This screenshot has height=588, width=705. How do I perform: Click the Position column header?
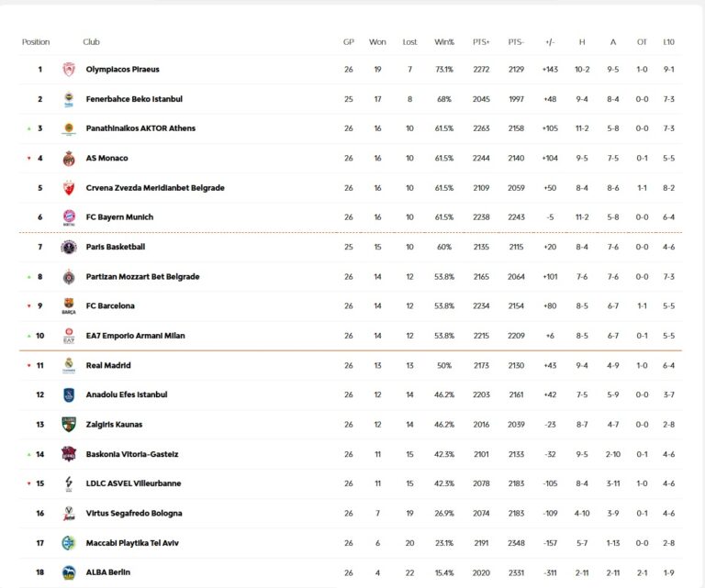tap(36, 42)
